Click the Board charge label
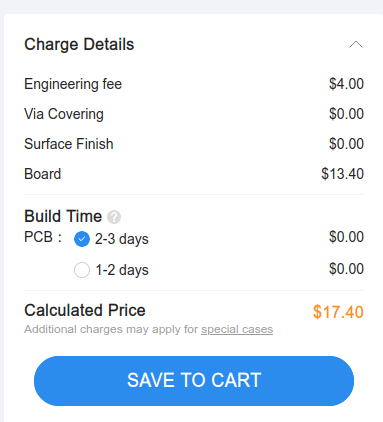Viewport: 383px width, 422px height. (x=43, y=174)
